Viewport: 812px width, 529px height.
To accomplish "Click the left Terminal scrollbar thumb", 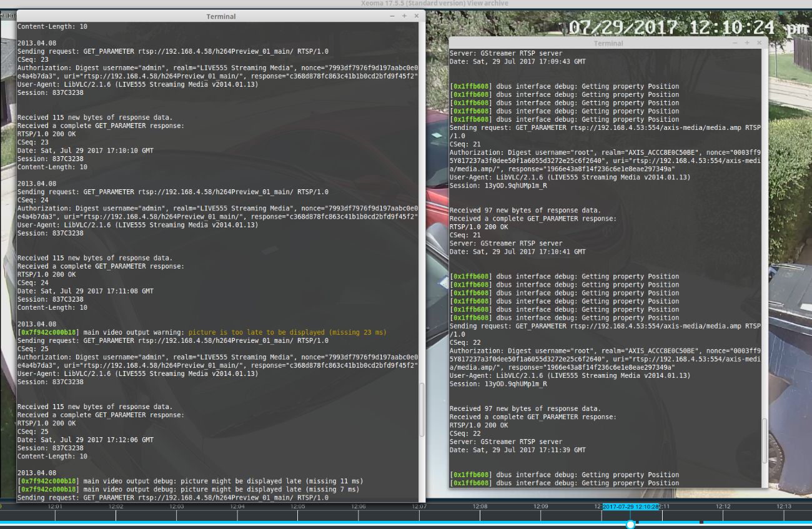I will click(x=422, y=410).
